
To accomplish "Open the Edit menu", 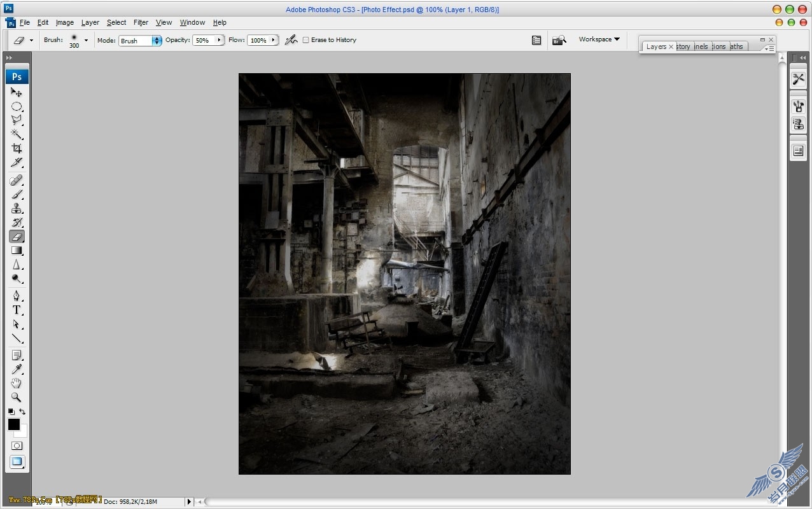I will click(43, 22).
